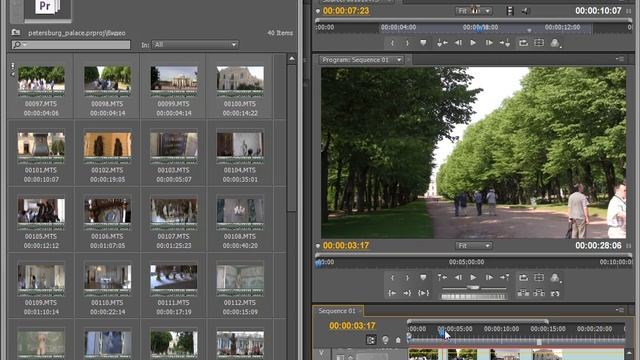640x360 pixels.
Task: Click the Lift button in Program monitor
Action: (x=523, y=293)
